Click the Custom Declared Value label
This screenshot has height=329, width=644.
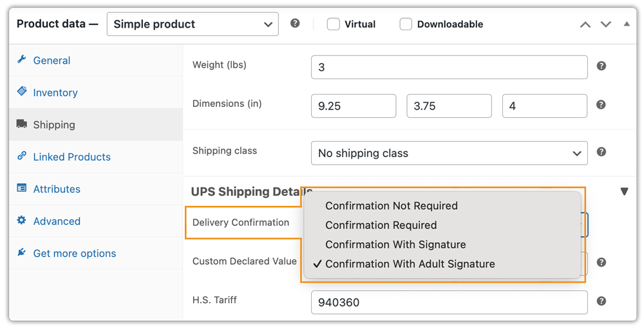pyautogui.click(x=244, y=261)
